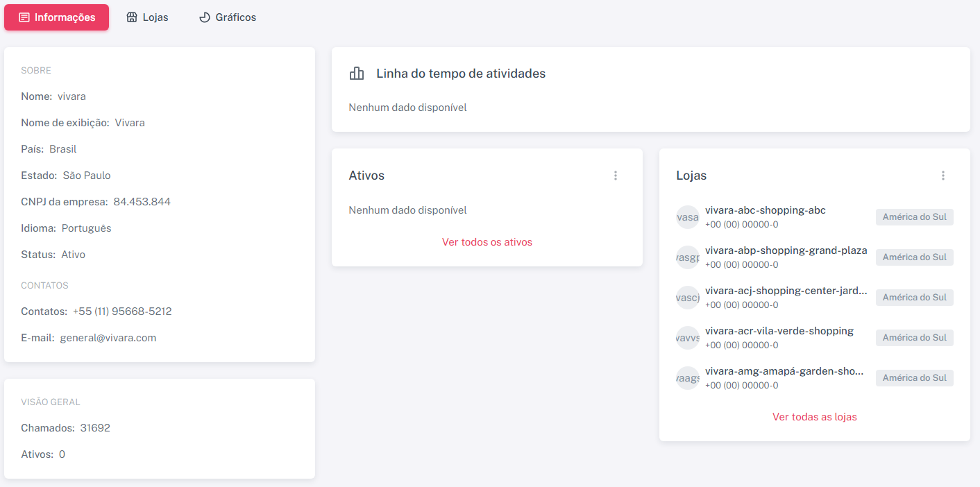Click the Estado value São Paulo
The image size is (980, 487).
(x=87, y=176)
